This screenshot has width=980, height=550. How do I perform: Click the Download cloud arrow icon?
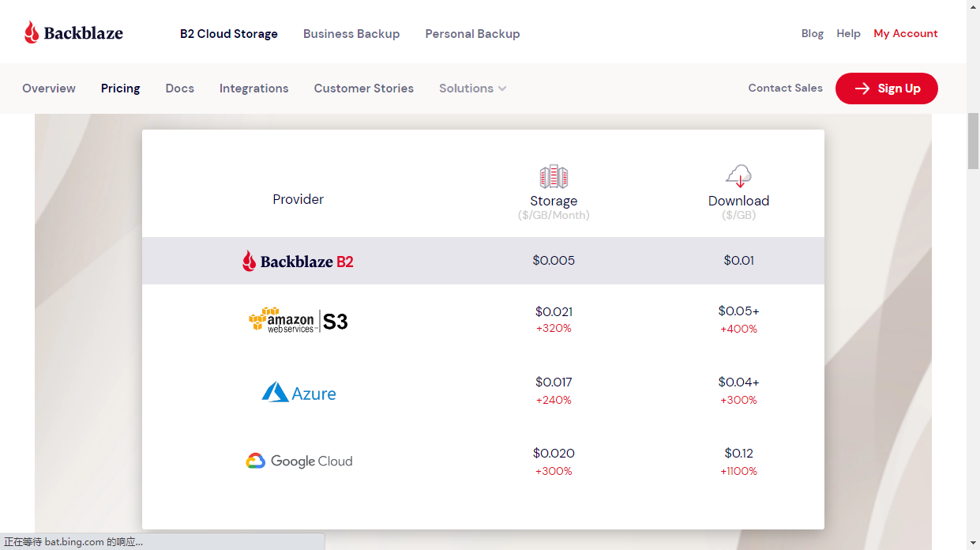coord(738,175)
